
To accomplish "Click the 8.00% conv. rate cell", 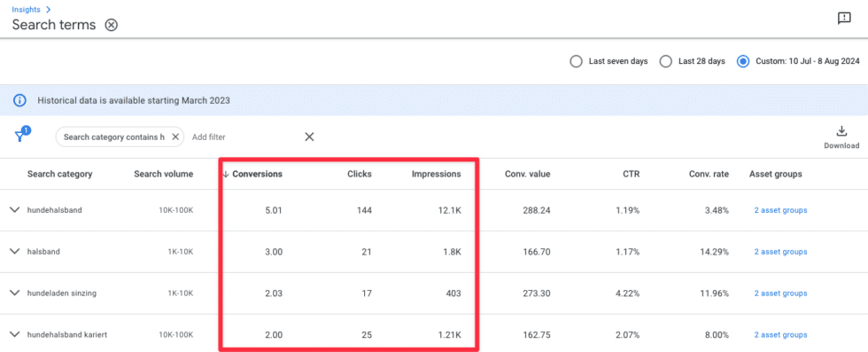I will pos(717,335).
